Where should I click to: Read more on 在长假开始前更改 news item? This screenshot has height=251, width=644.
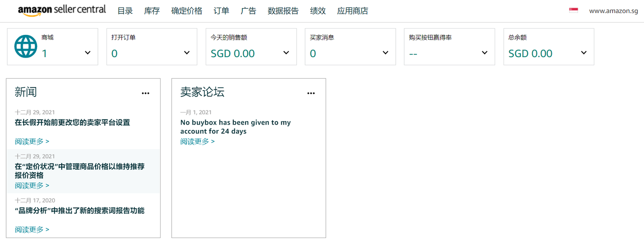32,141
